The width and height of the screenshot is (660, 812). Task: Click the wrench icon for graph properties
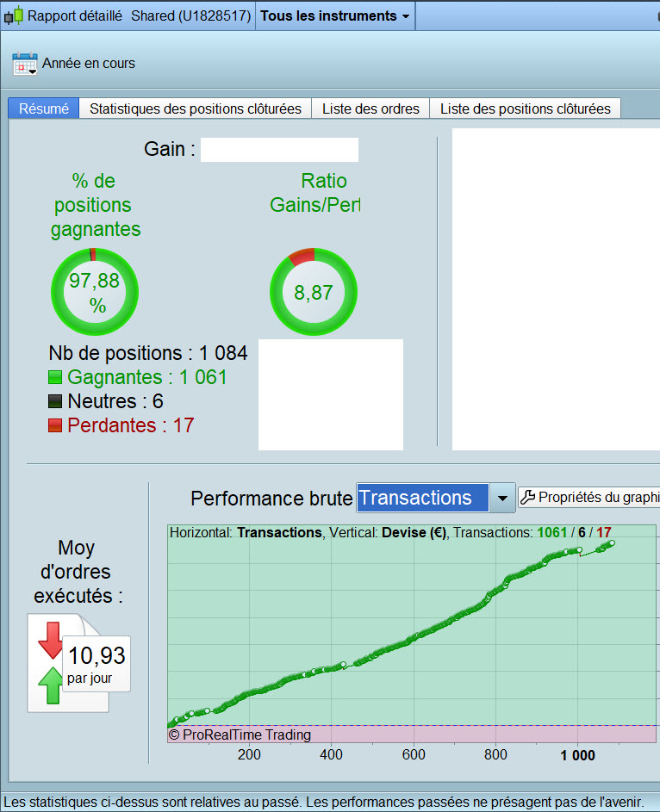point(527,497)
